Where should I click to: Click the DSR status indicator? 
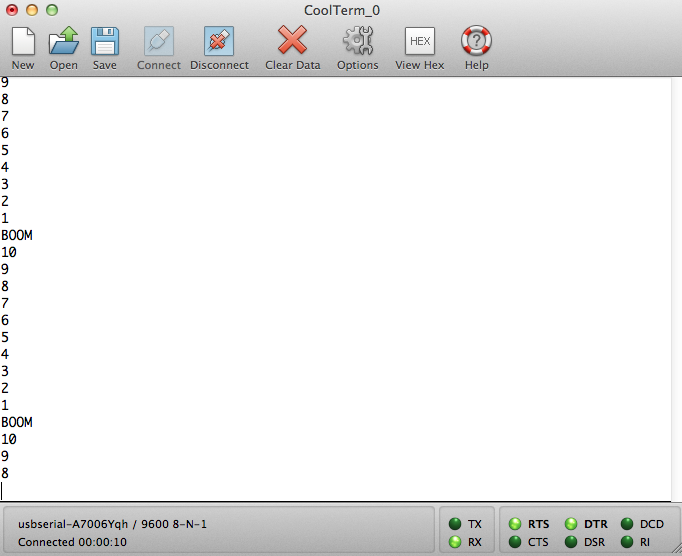[x=571, y=542]
